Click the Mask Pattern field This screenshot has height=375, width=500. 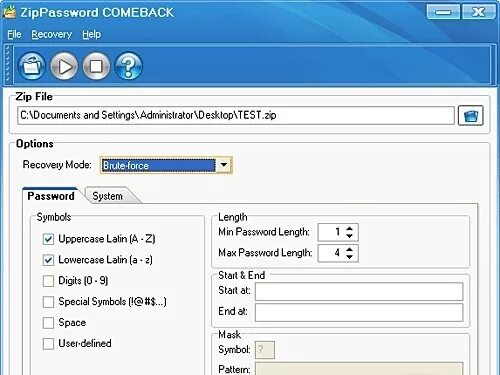359,369
